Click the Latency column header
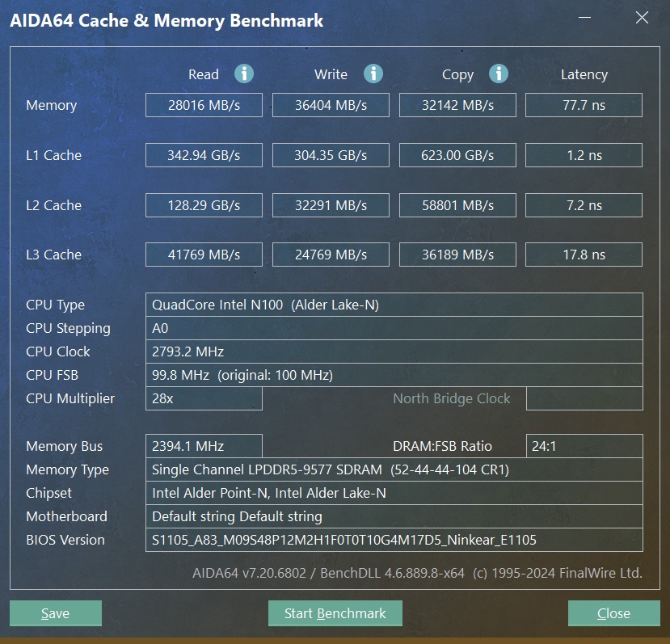This screenshot has height=644, width=670. pos(584,75)
